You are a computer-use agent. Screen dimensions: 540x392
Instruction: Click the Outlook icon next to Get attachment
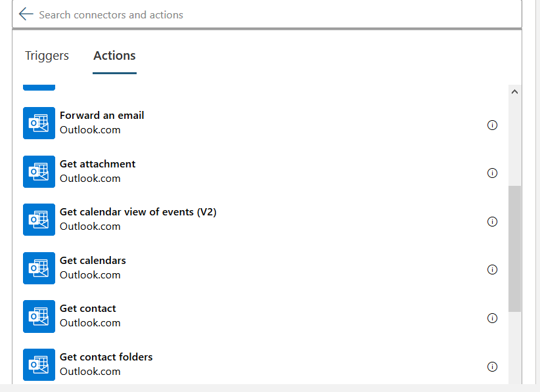coord(39,172)
